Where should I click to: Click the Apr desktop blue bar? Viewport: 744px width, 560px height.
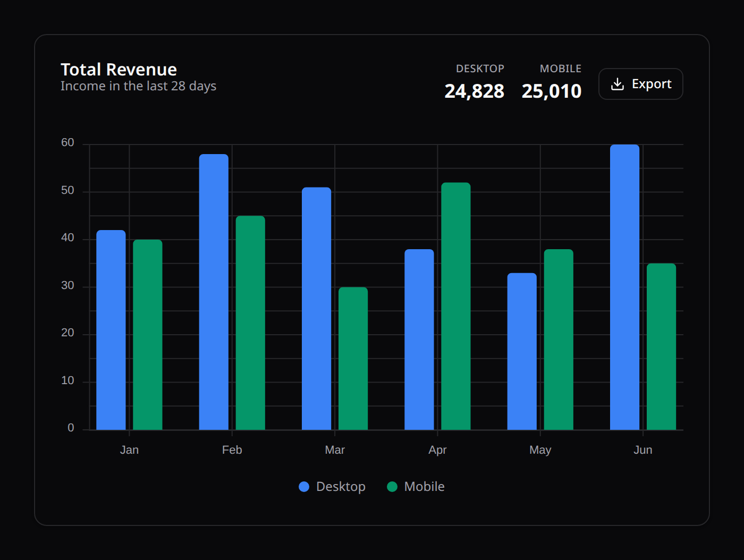click(419, 340)
